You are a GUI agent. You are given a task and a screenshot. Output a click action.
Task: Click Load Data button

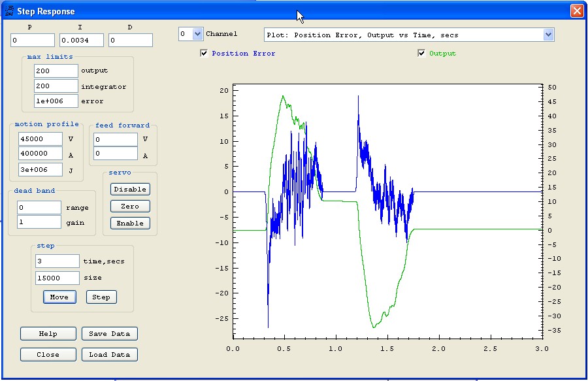(x=109, y=355)
